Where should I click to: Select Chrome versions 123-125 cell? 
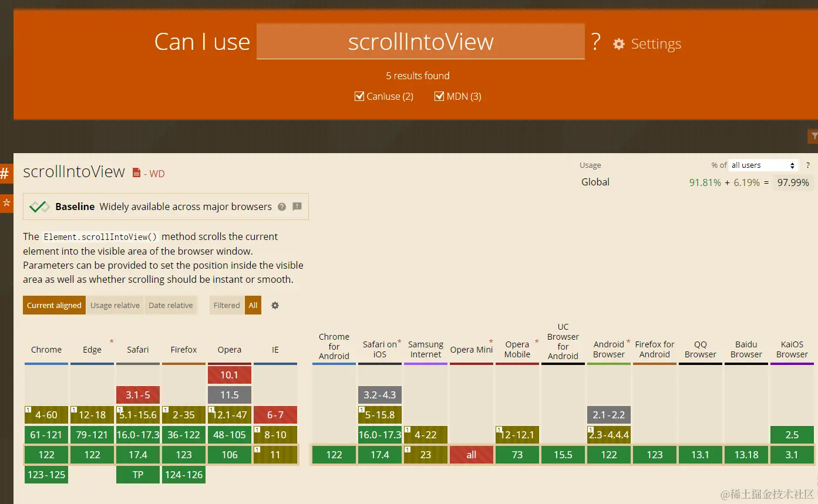point(46,475)
